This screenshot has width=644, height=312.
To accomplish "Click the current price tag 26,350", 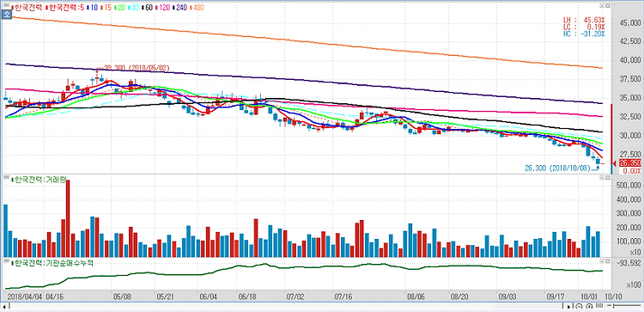I will click(630, 163).
